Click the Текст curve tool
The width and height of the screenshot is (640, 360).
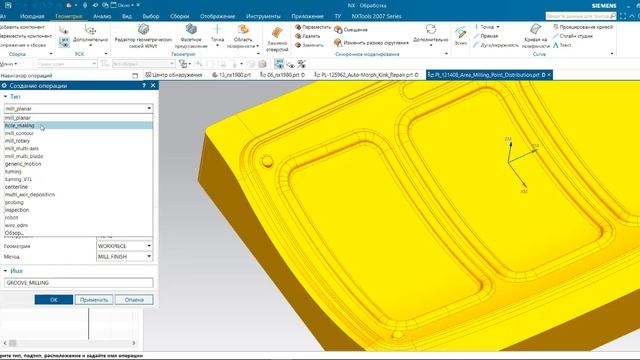coord(562,45)
